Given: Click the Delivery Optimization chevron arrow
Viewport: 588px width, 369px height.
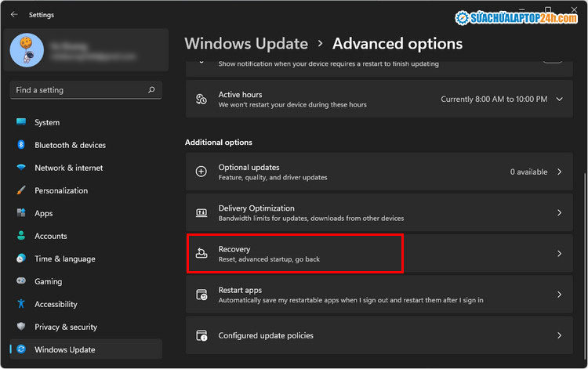Looking at the screenshot, I should (560, 213).
